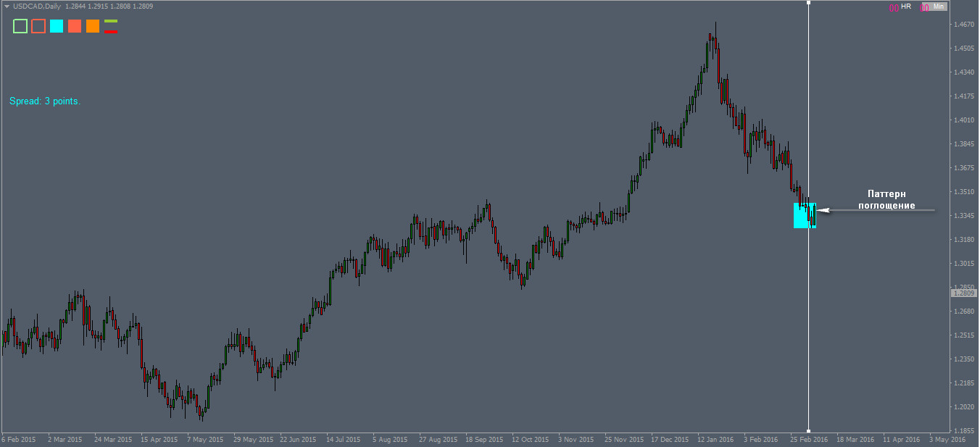Select the top handle of the vertical line
This screenshot has width=980, height=447.
click(x=809, y=2)
